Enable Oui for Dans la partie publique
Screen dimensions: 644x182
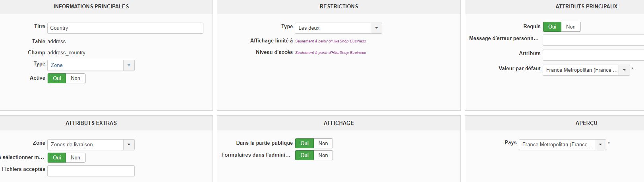304,144
